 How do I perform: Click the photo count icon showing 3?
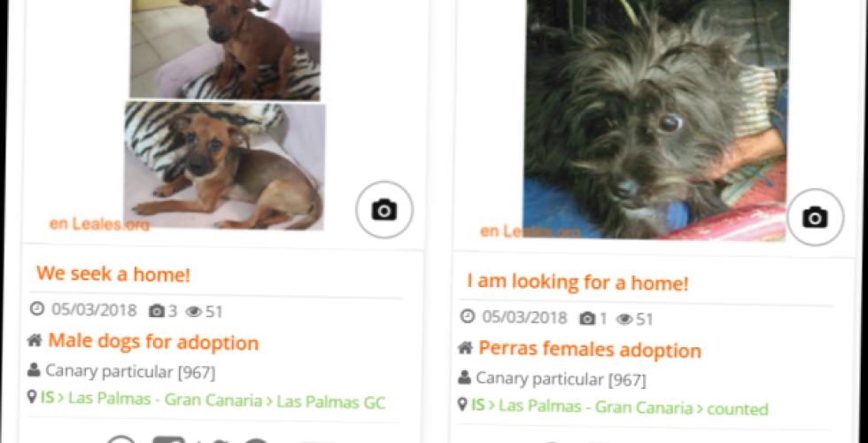point(157,312)
